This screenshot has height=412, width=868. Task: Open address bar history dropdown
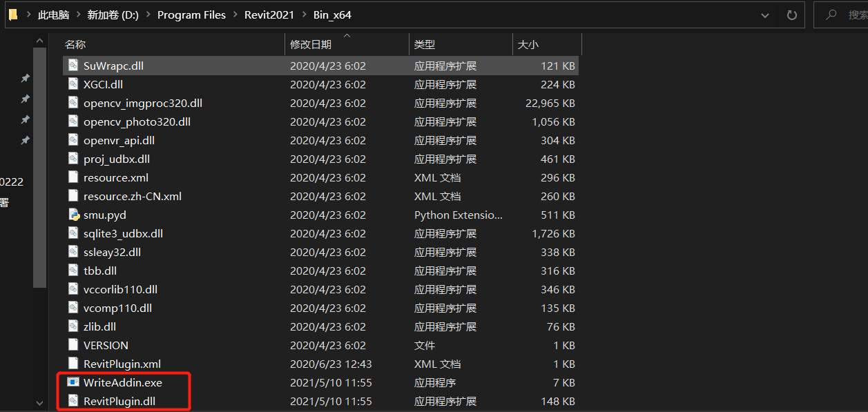click(x=765, y=14)
